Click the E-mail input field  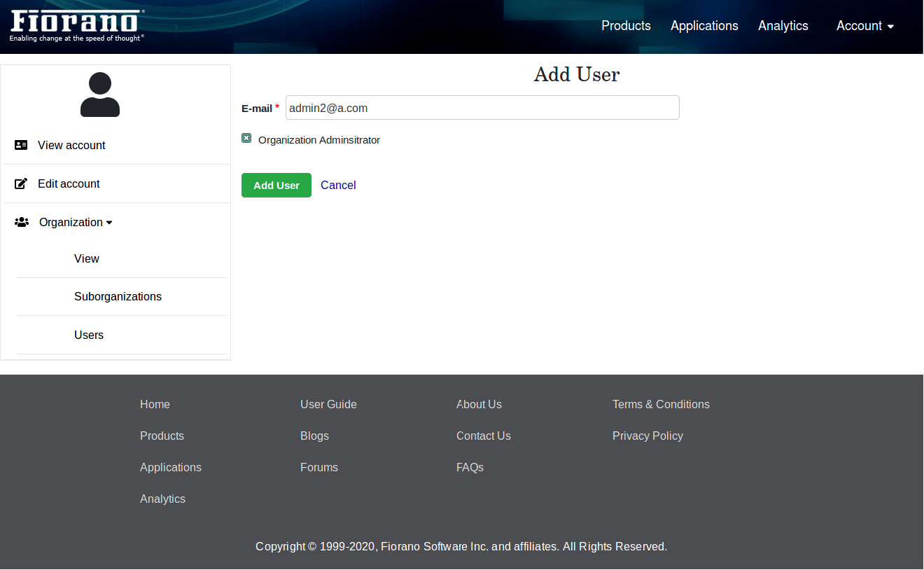[x=482, y=108]
